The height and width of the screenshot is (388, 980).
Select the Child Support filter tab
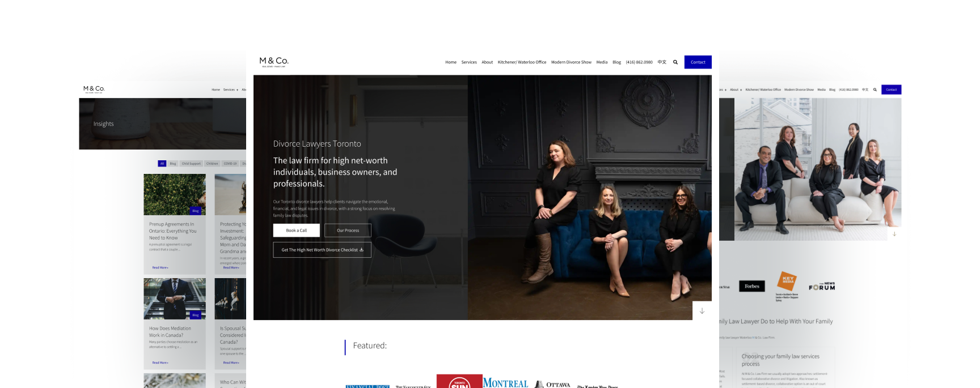pos(191,164)
